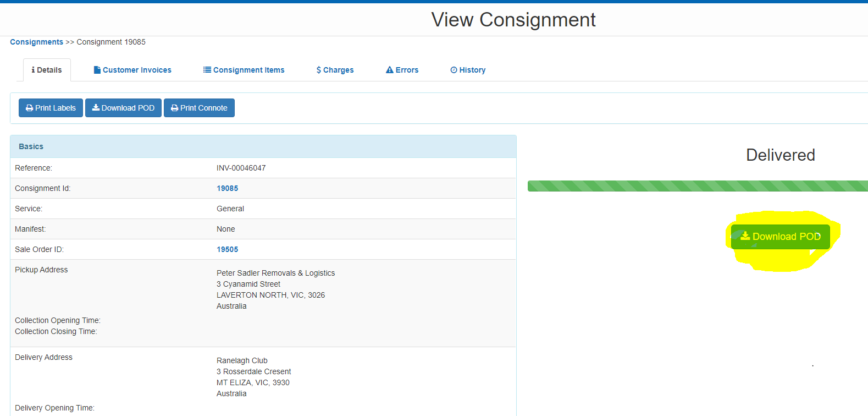
Task: Click the Delivered status heading
Action: pyautogui.click(x=780, y=155)
